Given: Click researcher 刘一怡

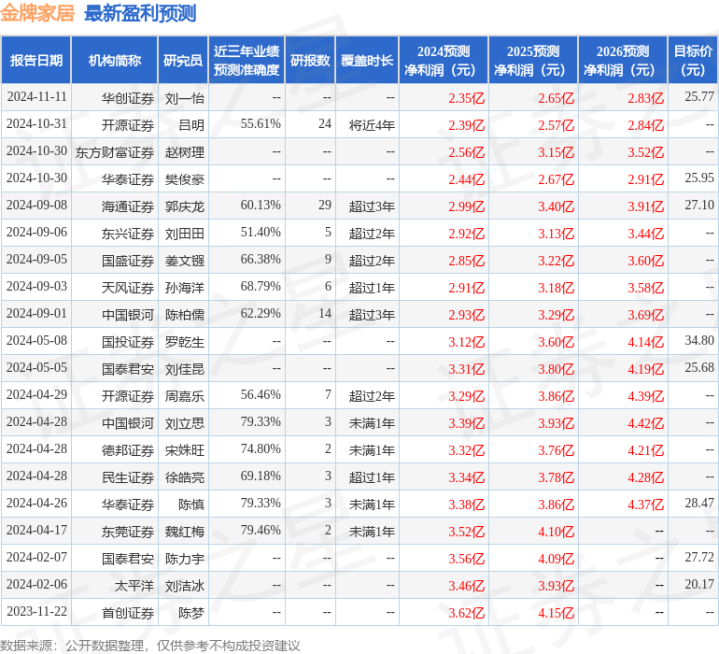Looking at the screenshot, I should tap(184, 98).
